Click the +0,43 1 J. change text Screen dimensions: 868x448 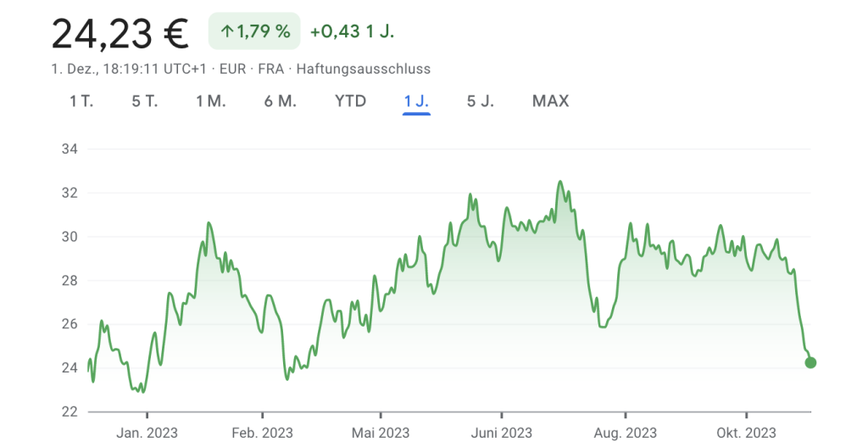pyautogui.click(x=352, y=31)
